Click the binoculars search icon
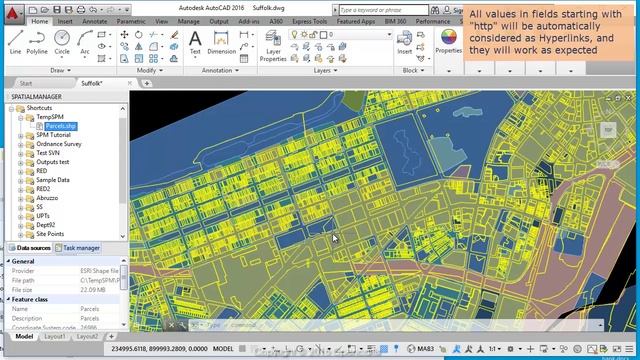The height and width of the screenshot is (360, 640). click(435, 10)
